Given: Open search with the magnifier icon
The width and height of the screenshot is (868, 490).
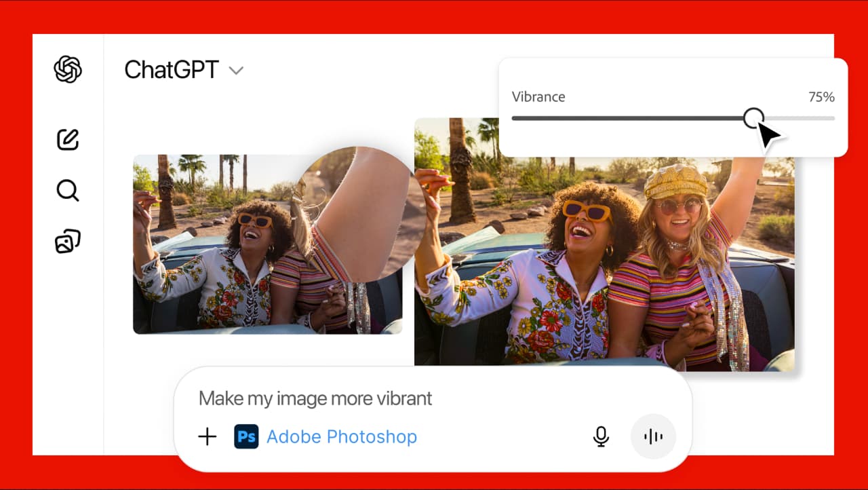Looking at the screenshot, I should [x=67, y=191].
